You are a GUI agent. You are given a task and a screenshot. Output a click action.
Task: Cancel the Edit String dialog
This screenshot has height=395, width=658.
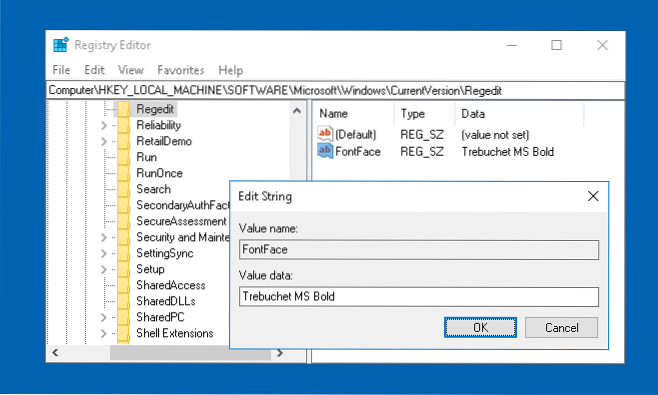pos(561,327)
